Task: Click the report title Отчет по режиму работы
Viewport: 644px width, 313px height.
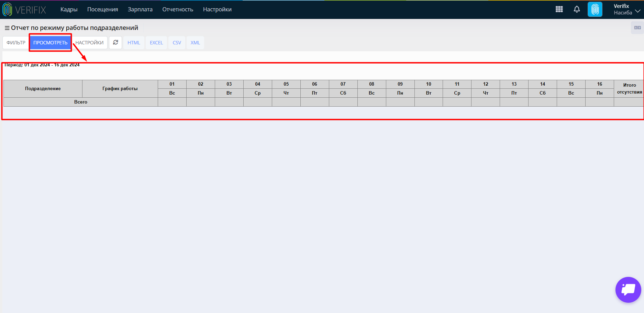Action: (x=75, y=28)
